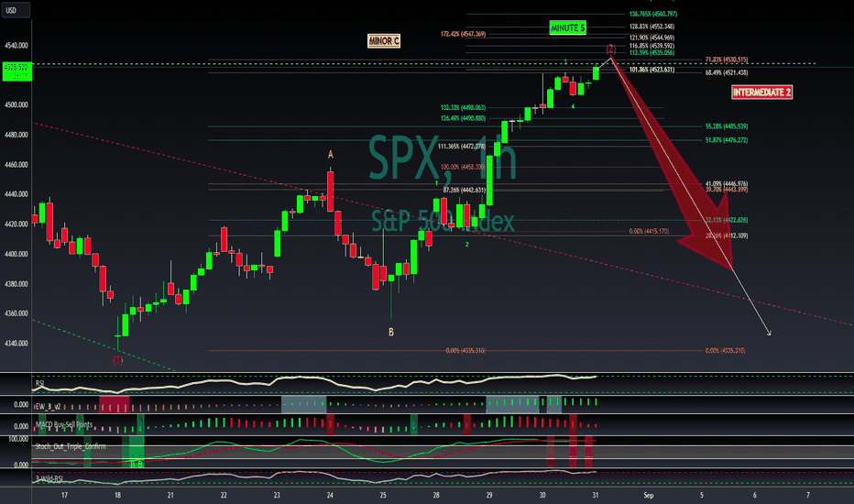Select the 101.86% (4523.631) Fibonacci label
854x504 pixels.
(x=651, y=70)
